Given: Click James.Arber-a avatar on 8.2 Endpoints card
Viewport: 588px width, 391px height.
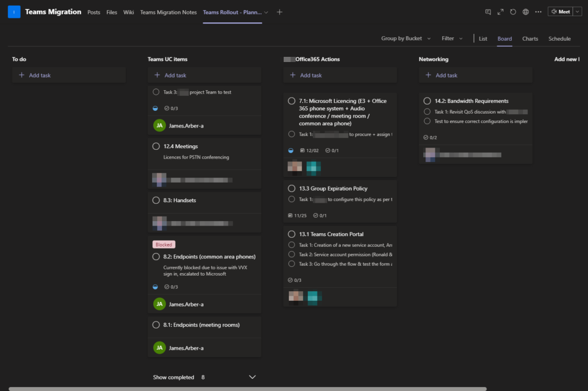Looking at the screenshot, I should 160,304.
